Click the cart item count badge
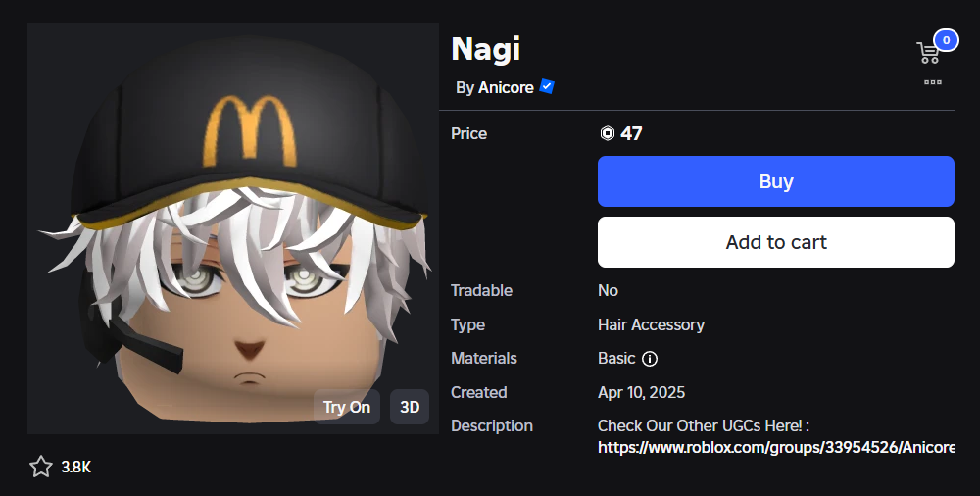 coord(947,40)
